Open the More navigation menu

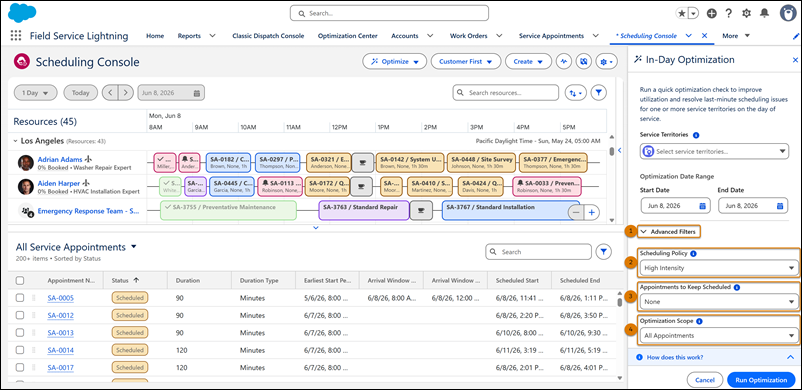point(736,36)
